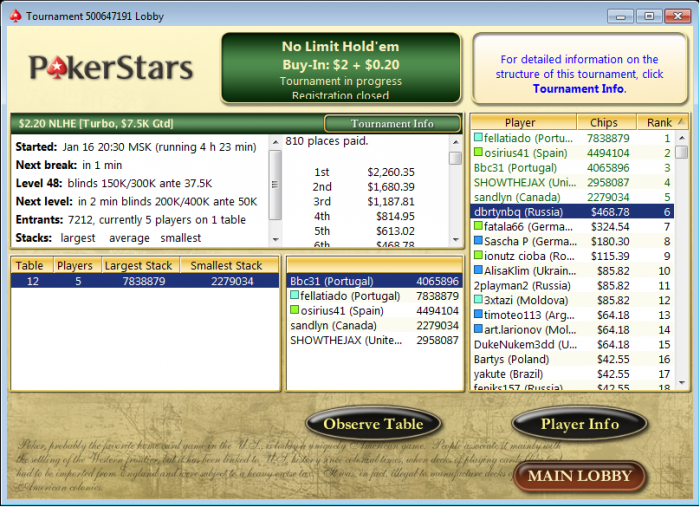The width and height of the screenshot is (700, 507).
Task: Click the 4th place $814.95 payout
Action: tap(364, 216)
